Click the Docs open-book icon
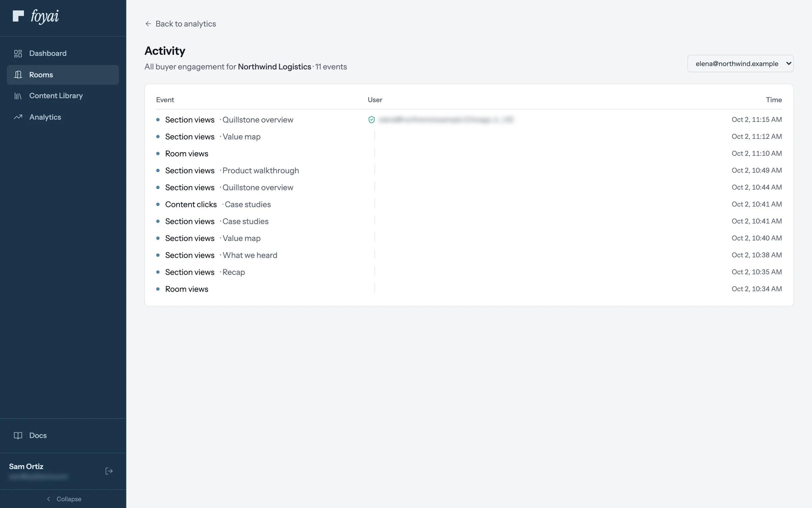Screen dimensions: 812x508 (18, 436)
